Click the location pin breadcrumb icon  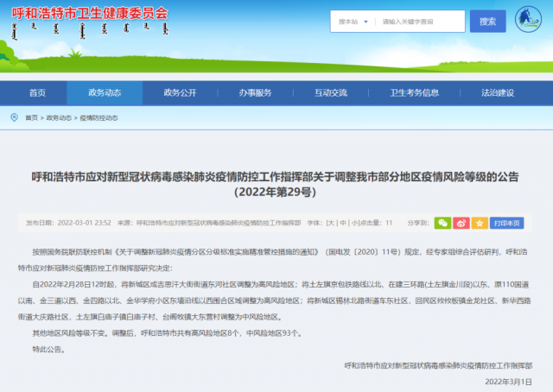[x=14, y=117]
